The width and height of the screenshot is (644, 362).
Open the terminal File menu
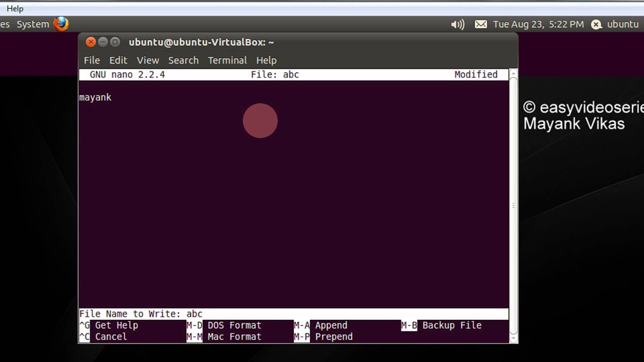pos(92,60)
